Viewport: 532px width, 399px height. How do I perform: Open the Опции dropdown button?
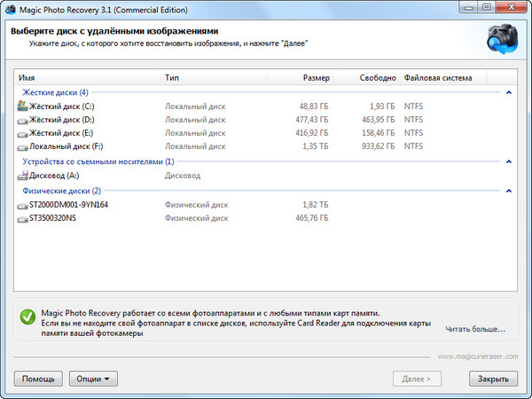[x=93, y=379]
